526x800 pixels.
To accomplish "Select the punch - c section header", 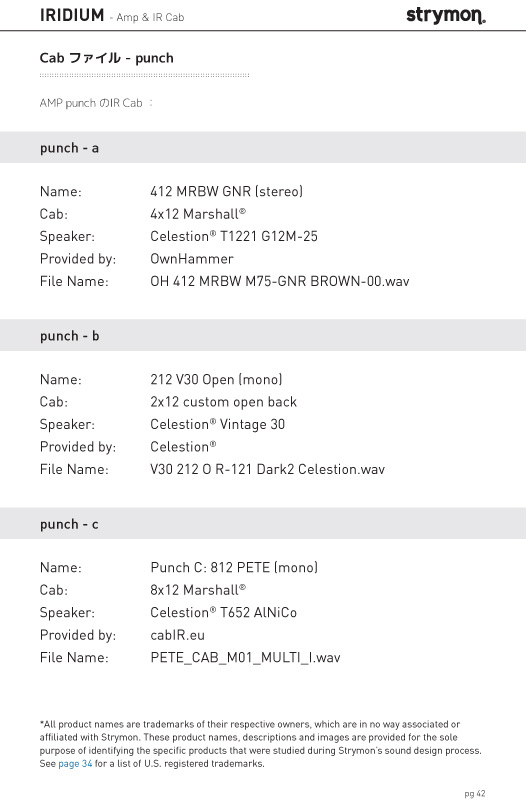I will coord(263,523).
